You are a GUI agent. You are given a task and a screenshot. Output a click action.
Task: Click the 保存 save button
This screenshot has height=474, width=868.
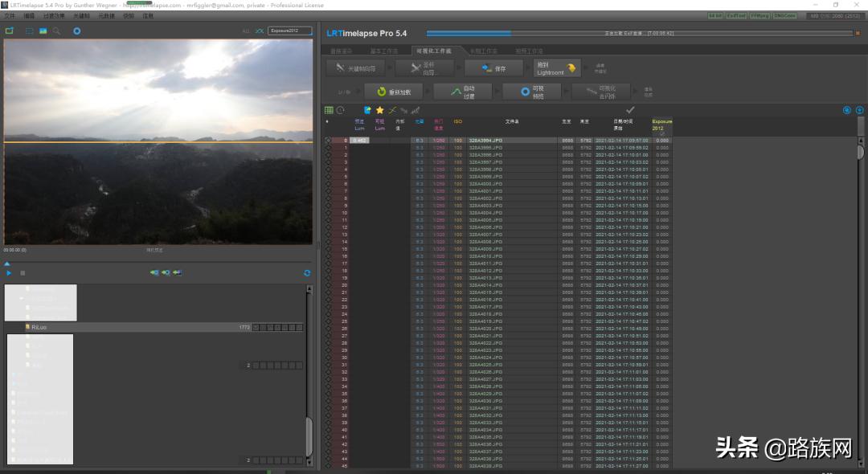point(494,67)
